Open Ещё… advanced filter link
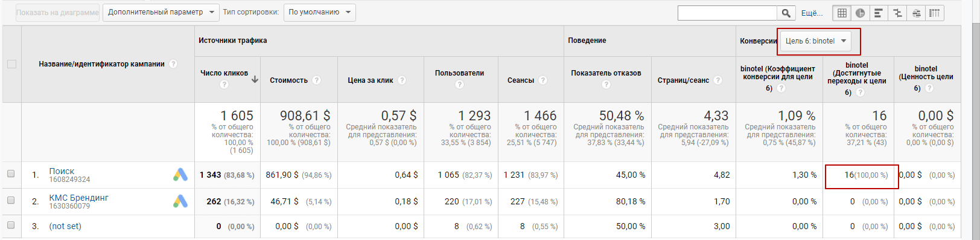980x240 pixels. (812, 13)
